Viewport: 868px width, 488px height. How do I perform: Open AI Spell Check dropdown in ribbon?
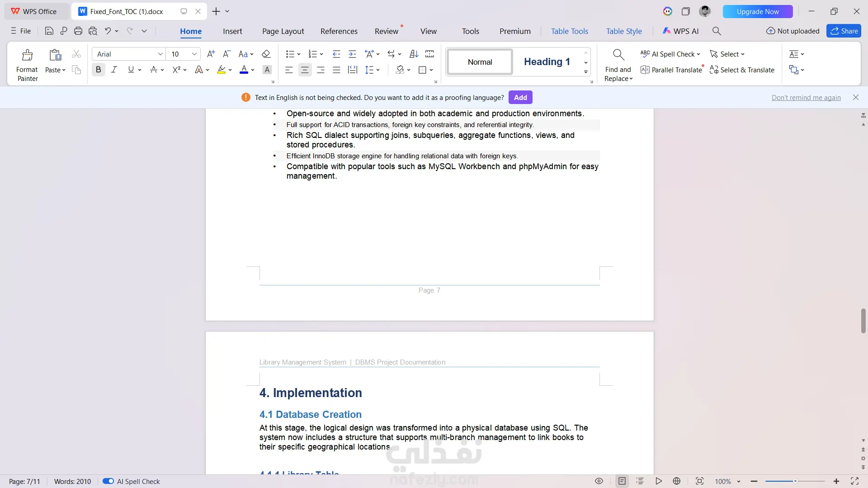click(698, 54)
